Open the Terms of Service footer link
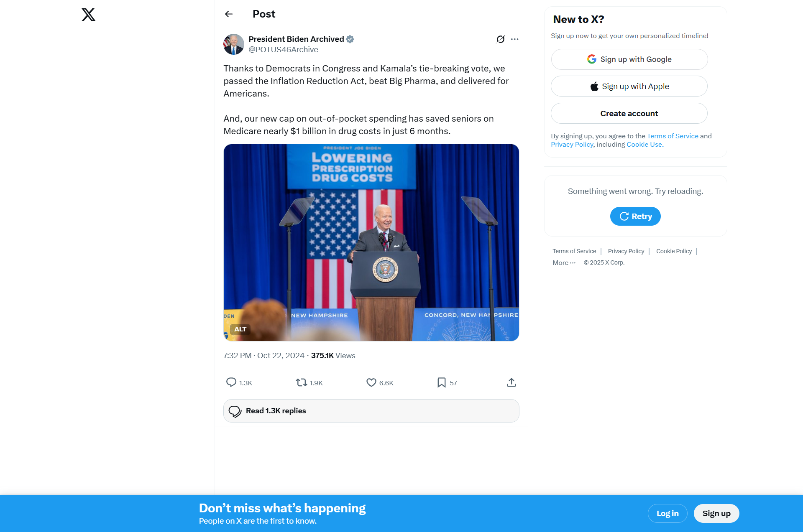The image size is (803, 532). point(574,251)
